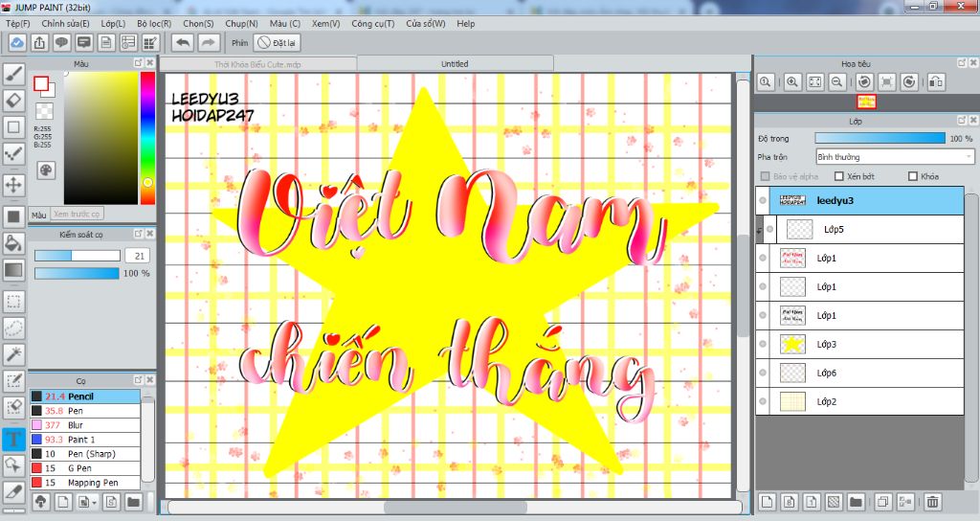Image resolution: width=980 pixels, height=521 pixels.
Task: Activate the Text tool
Action: 13,439
